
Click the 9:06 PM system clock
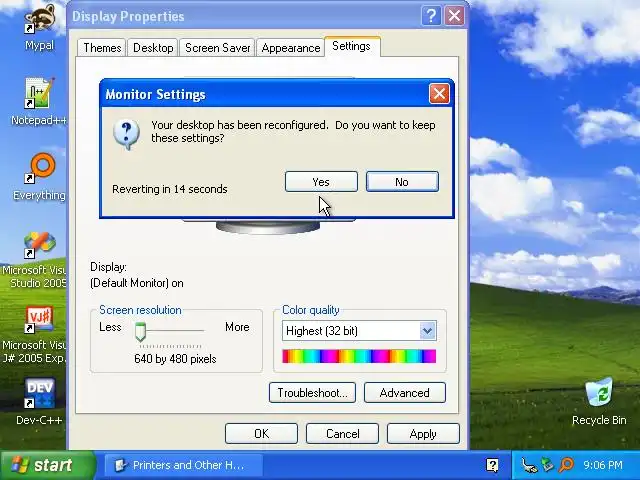click(603, 465)
